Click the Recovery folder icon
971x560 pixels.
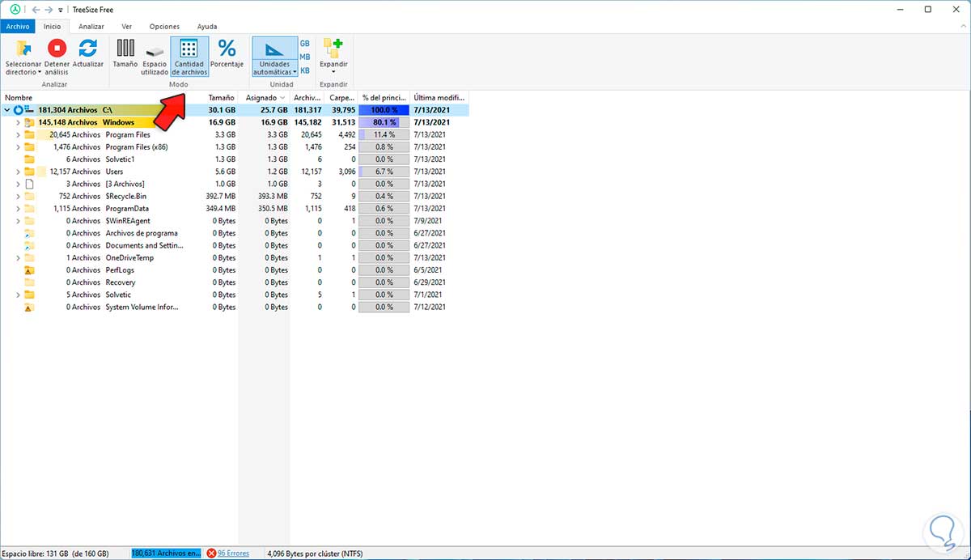point(30,282)
